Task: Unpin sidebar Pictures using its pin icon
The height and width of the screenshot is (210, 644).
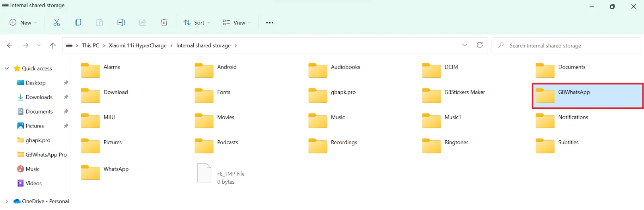Action: (66, 126)
